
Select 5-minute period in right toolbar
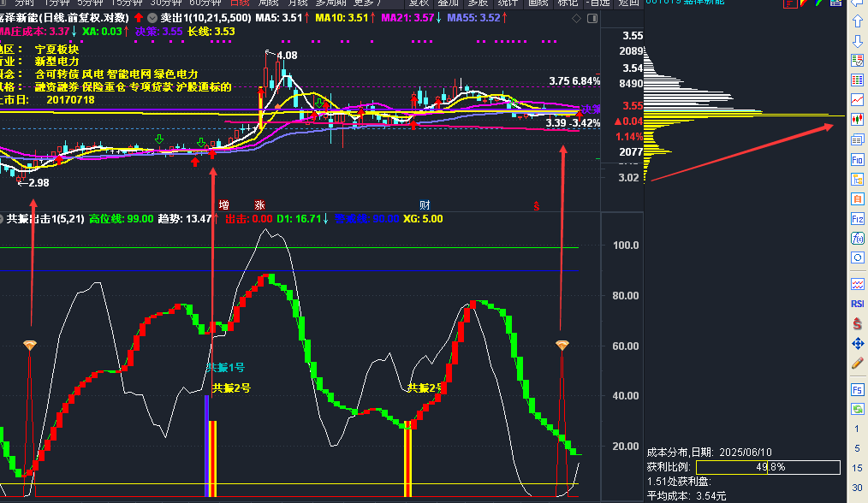(x=856, y=448)
